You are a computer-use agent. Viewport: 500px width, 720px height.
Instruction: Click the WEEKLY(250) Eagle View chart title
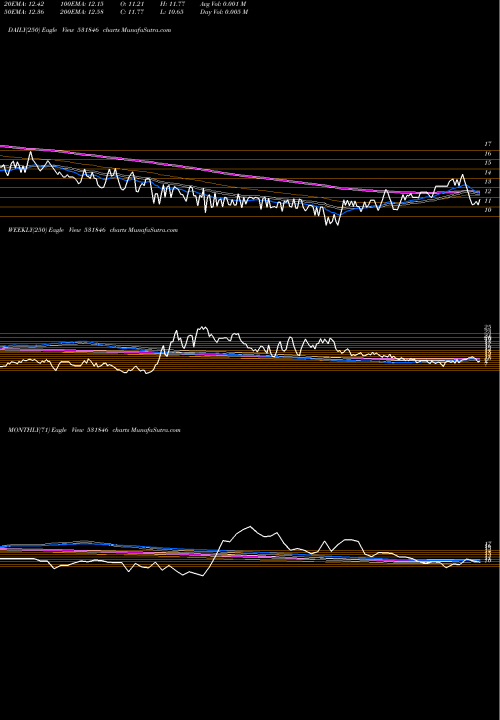click(93, 230)
